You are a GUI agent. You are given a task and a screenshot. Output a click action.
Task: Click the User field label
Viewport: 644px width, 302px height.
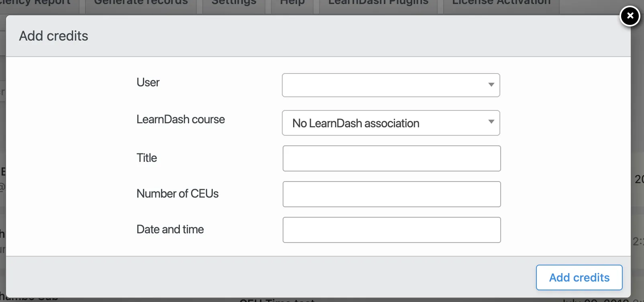(148, 82)
